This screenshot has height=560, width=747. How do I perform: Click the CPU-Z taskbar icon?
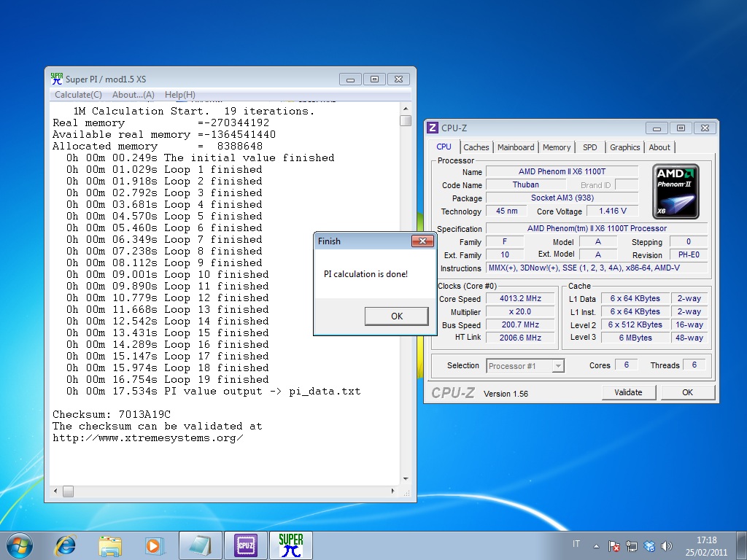pos(245,545)
